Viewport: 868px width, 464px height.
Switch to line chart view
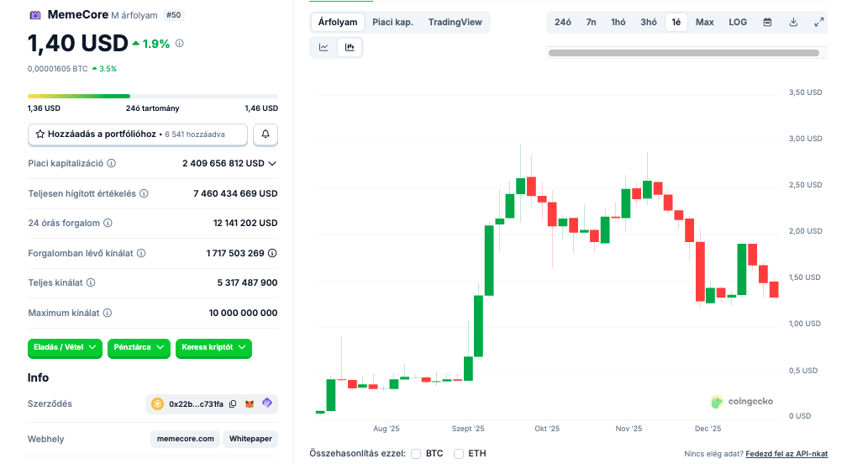[x=324, y=47]
